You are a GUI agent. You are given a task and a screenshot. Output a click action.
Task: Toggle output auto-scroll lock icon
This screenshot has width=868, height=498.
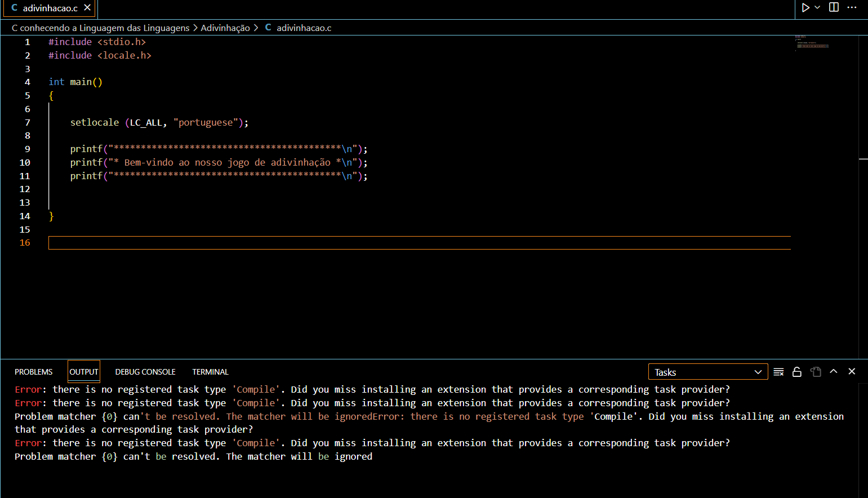point(797,372)
